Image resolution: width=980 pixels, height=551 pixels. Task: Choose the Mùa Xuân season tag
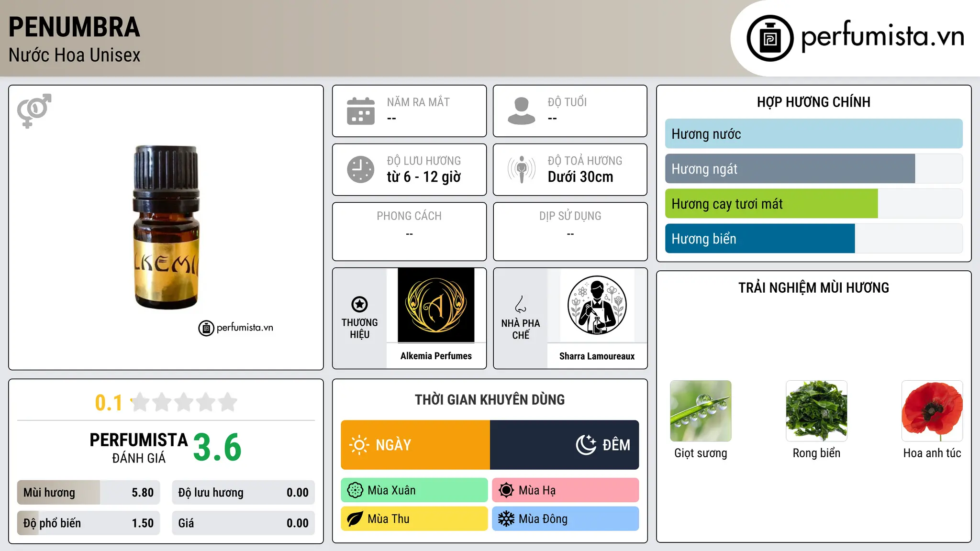click(x=414, y=490)
